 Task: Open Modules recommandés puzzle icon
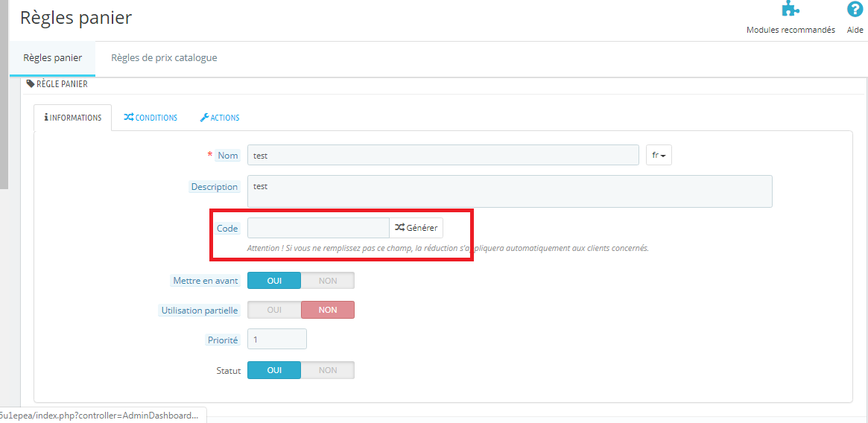point(791,9)
